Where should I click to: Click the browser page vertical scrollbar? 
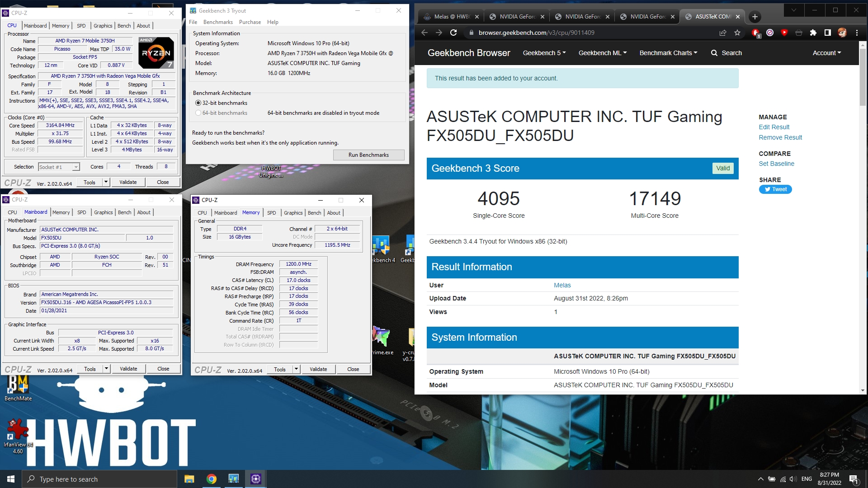click(863, 77)
